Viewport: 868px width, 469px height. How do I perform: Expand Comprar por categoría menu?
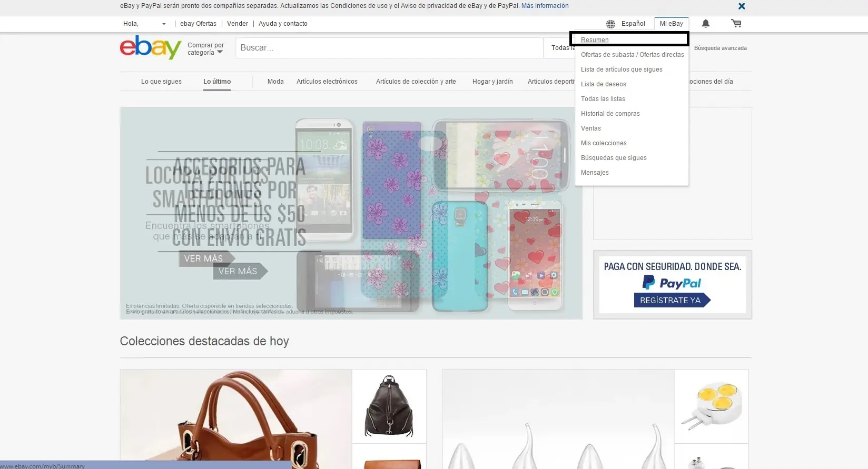[205, 49]
